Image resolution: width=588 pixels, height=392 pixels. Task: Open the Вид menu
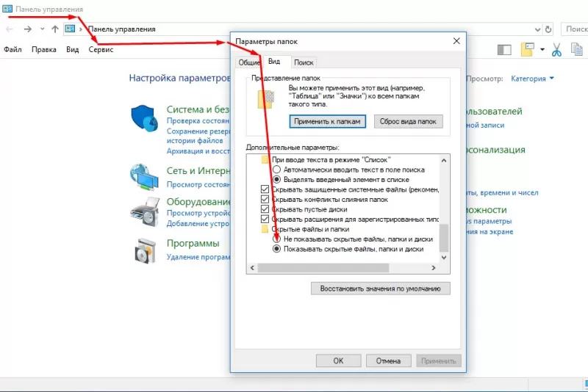tap(72, 49)
